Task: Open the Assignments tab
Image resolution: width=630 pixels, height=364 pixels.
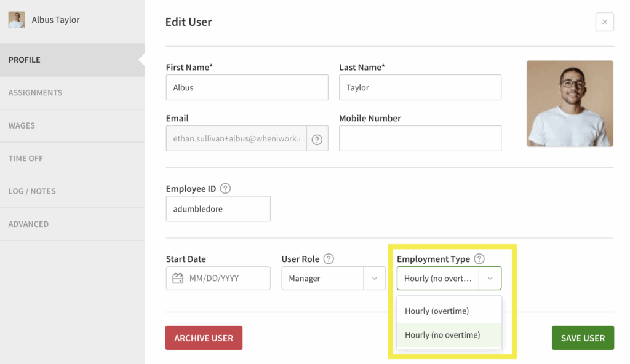Action: [35, 93]
